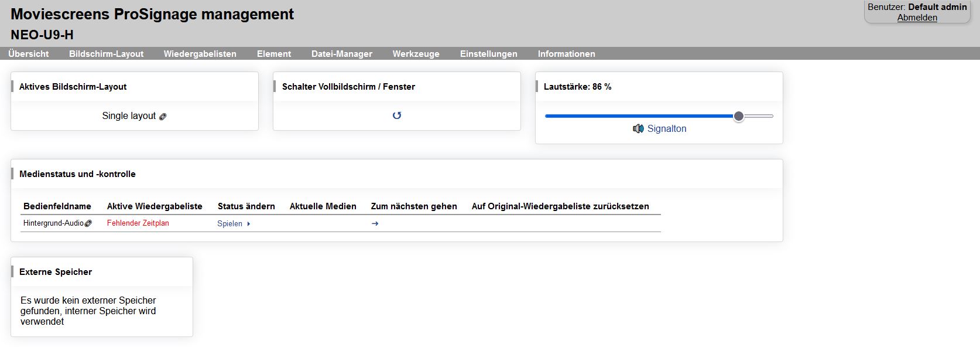Click the link icon beside Hintergrund-Audio
Viewport: 980px width, 347px height.
coord(88,223)
